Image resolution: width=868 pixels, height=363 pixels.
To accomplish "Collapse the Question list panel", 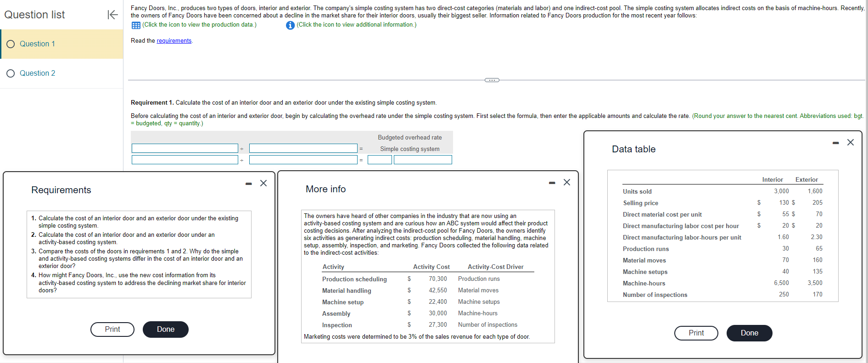I will 112,15.
